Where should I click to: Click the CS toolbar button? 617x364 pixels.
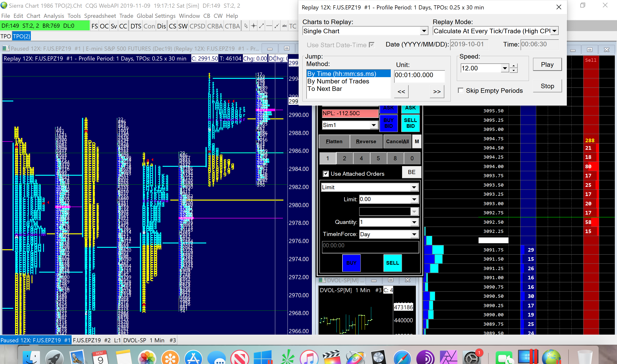(172, 26)
